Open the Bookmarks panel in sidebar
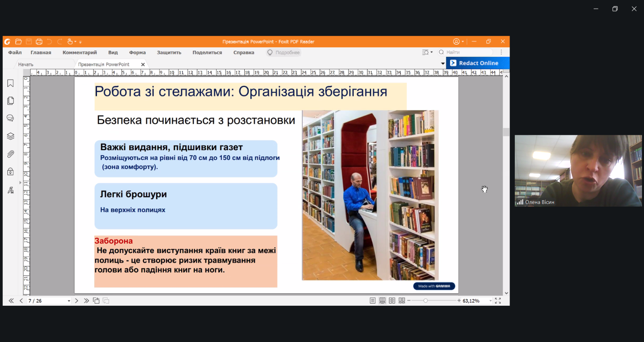644x342 pixels. point(10,83)
